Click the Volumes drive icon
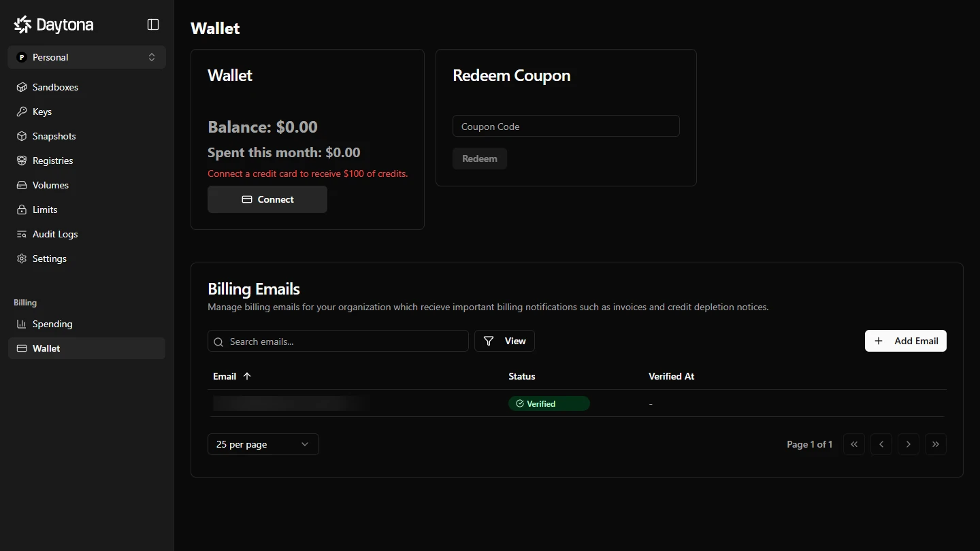The image size is (980, 551). pyautogui.click(x=22, y=185)
